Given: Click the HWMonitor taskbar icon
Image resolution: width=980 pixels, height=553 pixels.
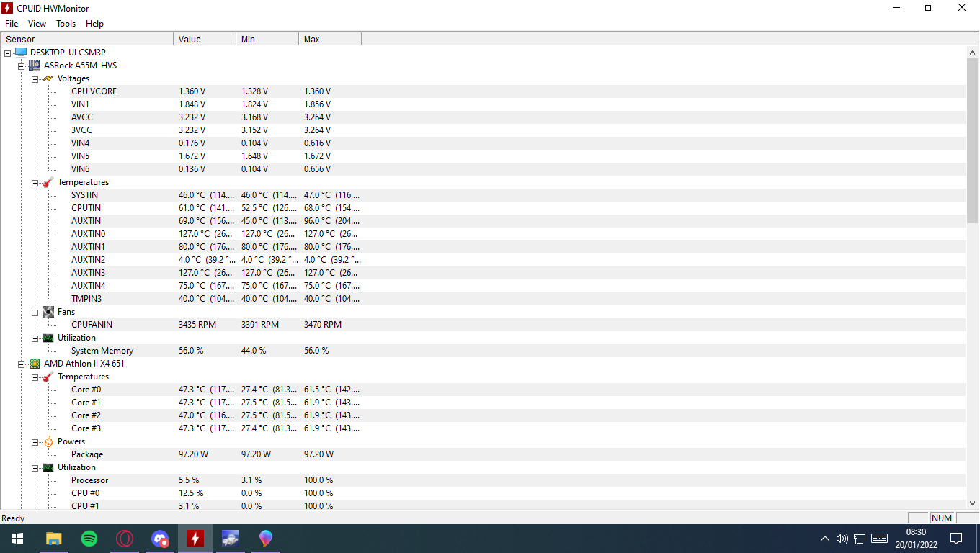Looking at the screenshot, I should [x=195, y=538].
